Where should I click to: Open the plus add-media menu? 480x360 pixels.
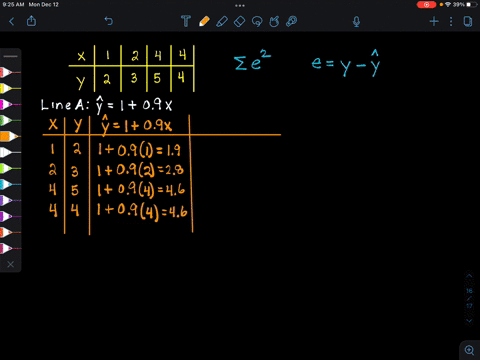tap(434, 22)
